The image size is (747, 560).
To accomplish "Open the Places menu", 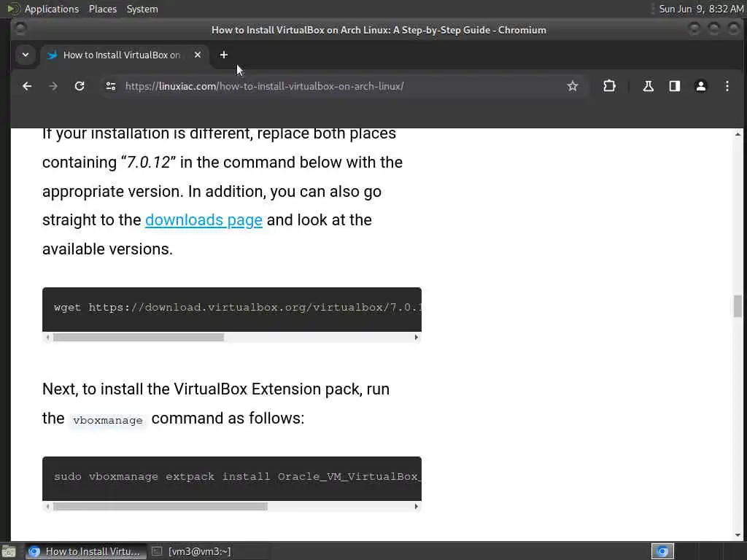I will [x=102, y=9].
